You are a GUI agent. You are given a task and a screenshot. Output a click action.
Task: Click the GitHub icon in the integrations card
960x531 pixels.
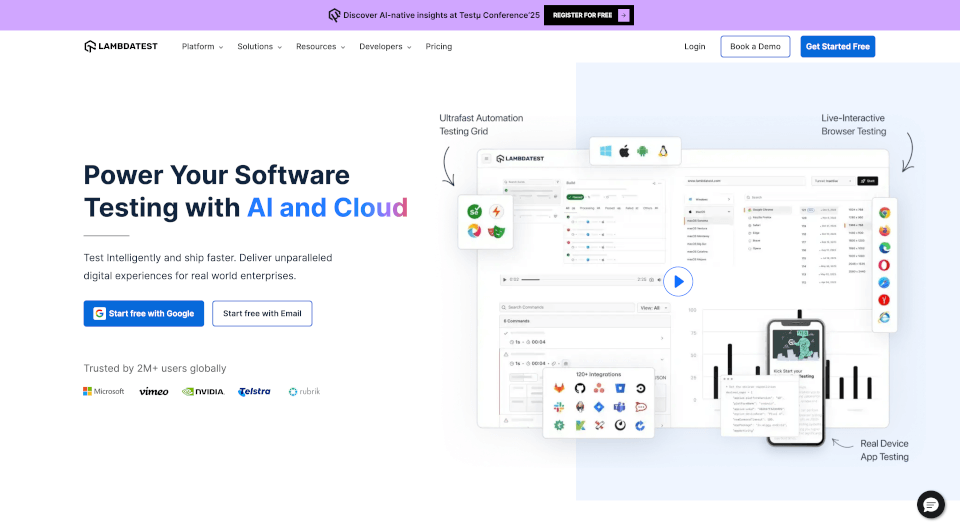[579, 388]
